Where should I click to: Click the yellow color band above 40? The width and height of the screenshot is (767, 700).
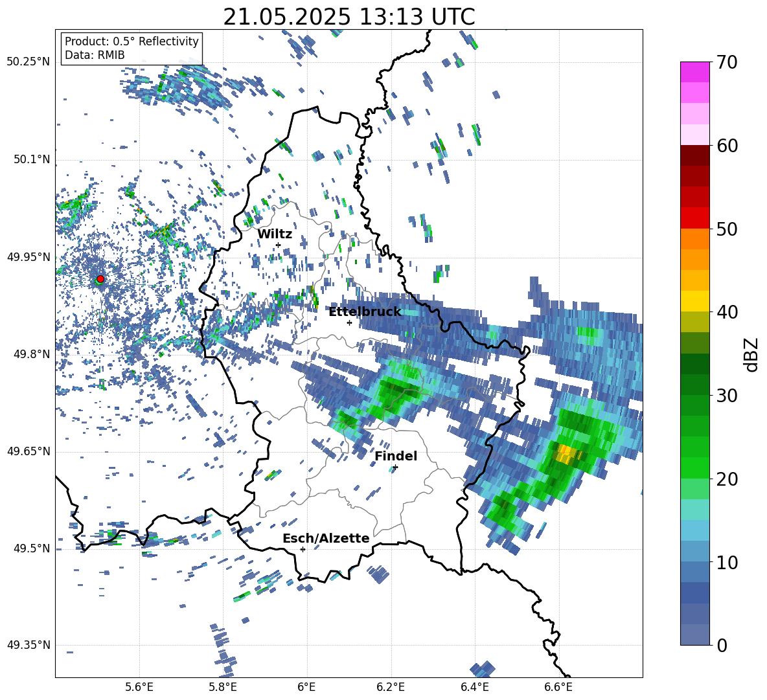pyautogui.click(x=694, y=301)
